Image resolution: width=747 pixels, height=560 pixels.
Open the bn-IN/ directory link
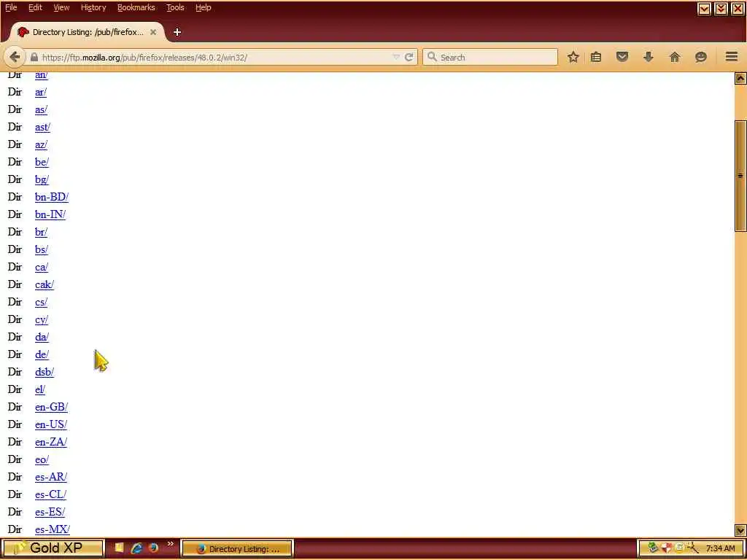(x=50, y=215)
